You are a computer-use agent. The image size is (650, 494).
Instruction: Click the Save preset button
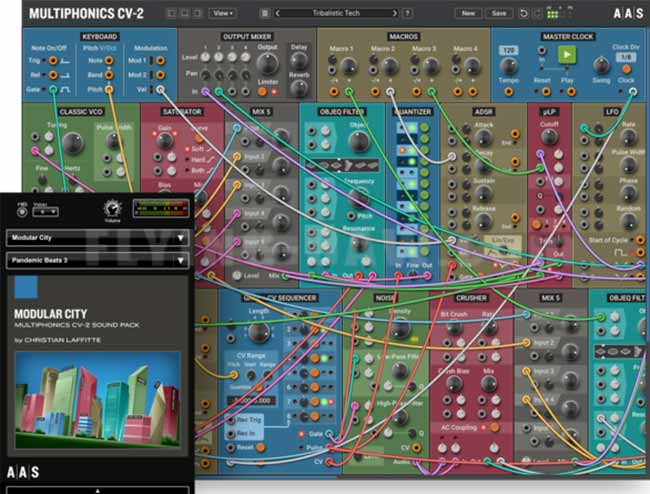click(x=499, y=13)
